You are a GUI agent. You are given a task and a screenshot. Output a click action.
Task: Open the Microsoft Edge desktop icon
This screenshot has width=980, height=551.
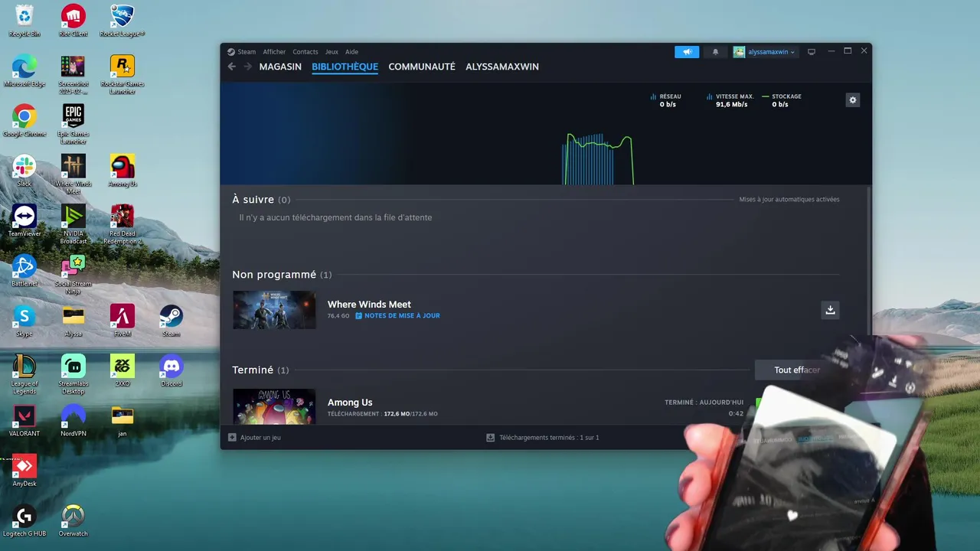pos(24,70)
